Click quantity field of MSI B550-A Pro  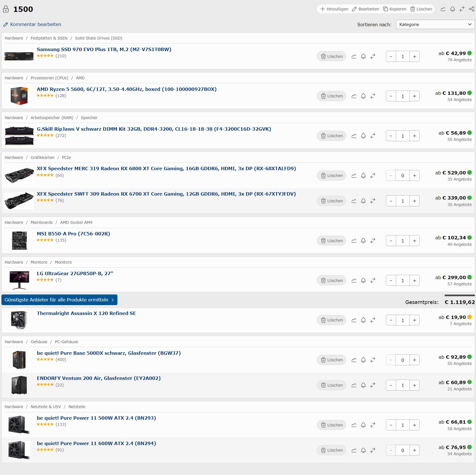(x=403, y=241)
